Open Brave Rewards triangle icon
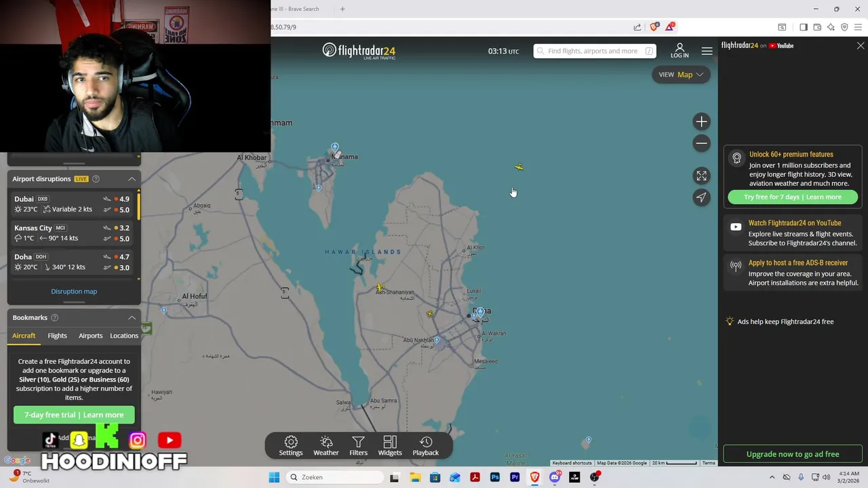 tap(670, 27)
